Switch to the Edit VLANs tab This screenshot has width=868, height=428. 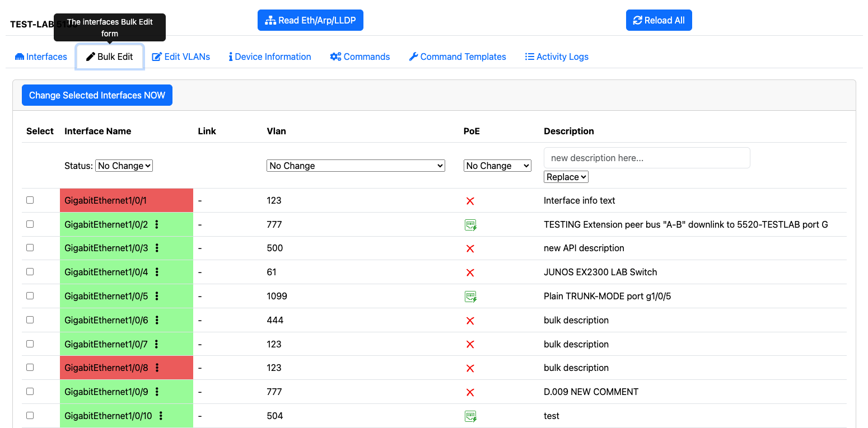[x=181, y=57]
